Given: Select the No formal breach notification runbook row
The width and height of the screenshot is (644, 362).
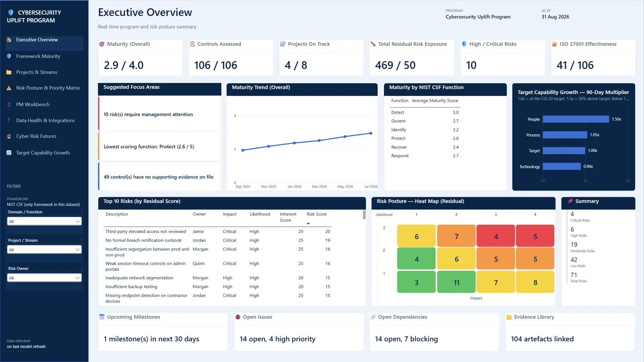Looking at the screenshot, I should point(218,241).
